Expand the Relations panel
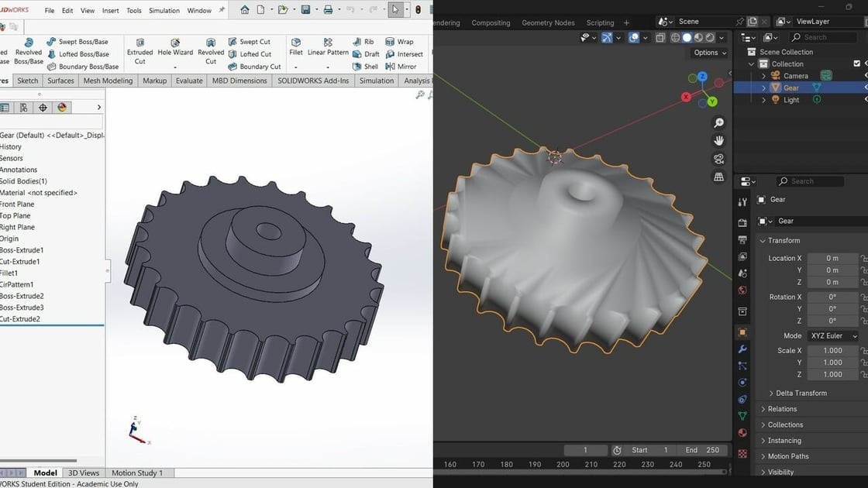Viewport: 868px width, 488px height. [x=783, y=408]
